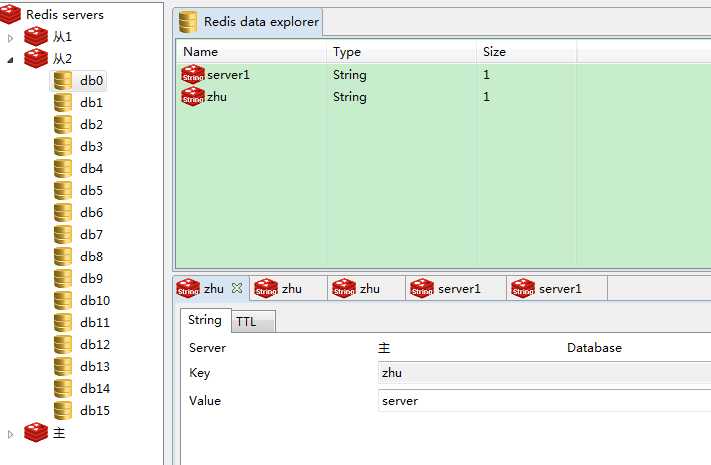
Task: Click the 主 server icon
Action: [x=36, y=432]
